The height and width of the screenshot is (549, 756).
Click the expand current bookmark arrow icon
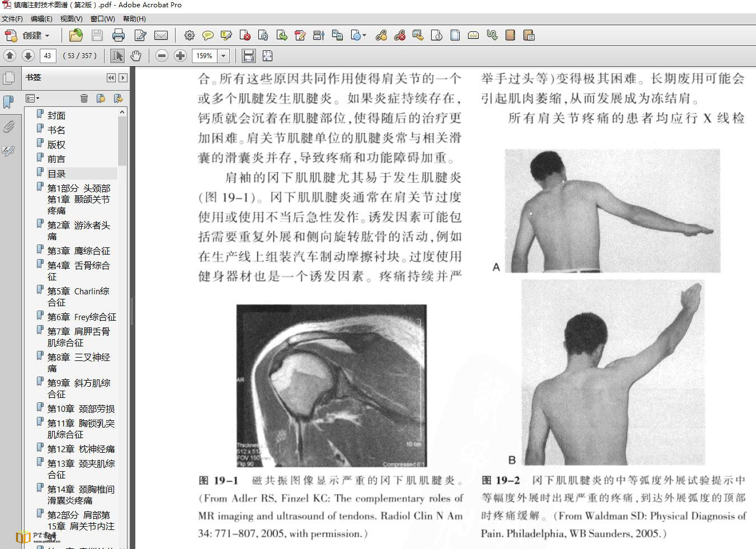[118, 98]
